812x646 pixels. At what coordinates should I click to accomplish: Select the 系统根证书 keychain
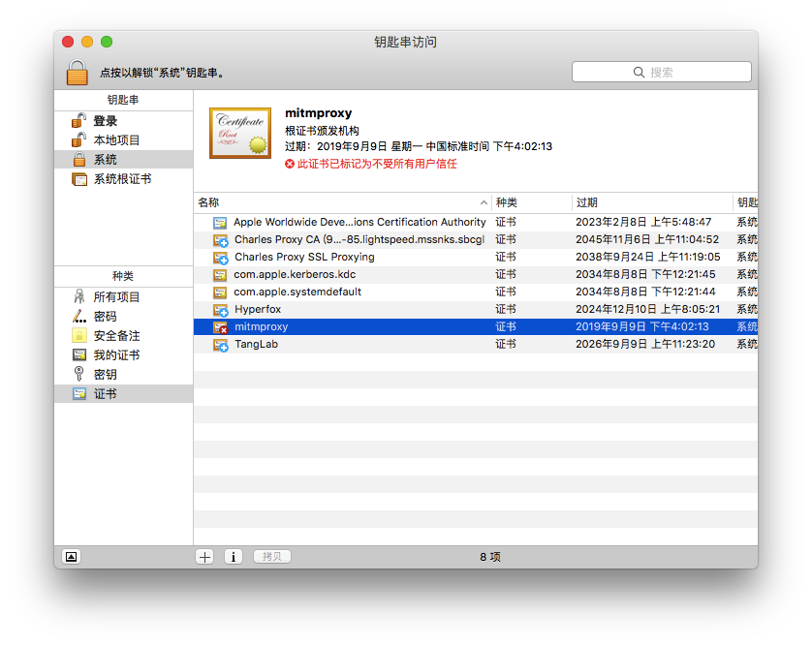(x=123, y=179)
